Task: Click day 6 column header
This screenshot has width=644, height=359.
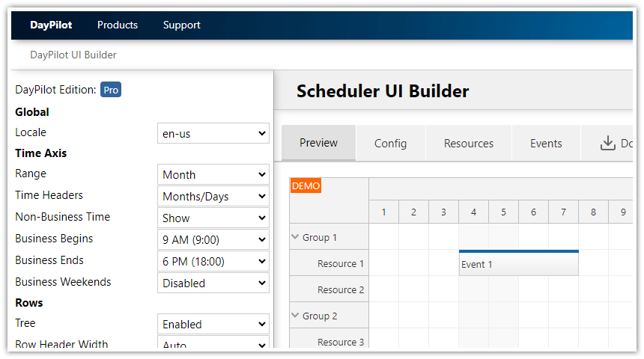Action: tap(533, 212)
